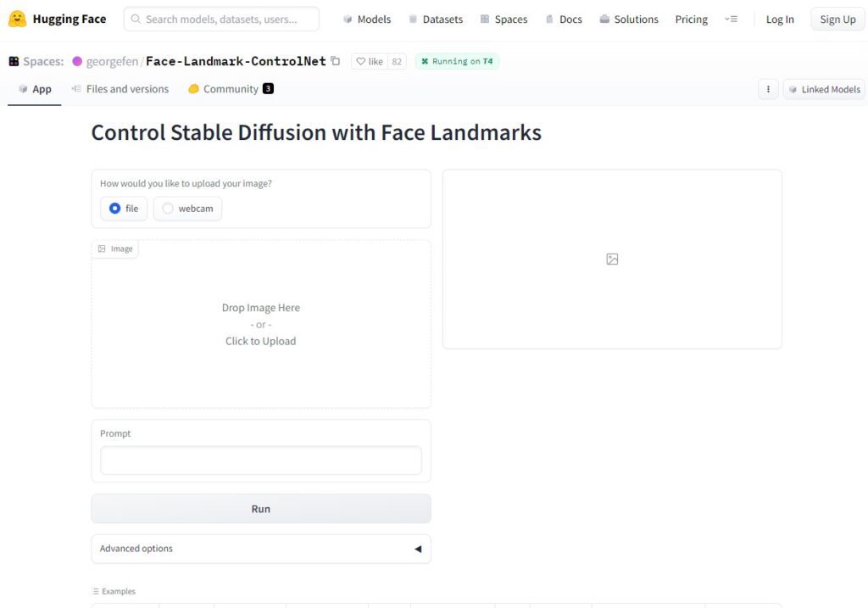Switch to the Files and versions tab

pyautogui.click(x=119, y=88)
